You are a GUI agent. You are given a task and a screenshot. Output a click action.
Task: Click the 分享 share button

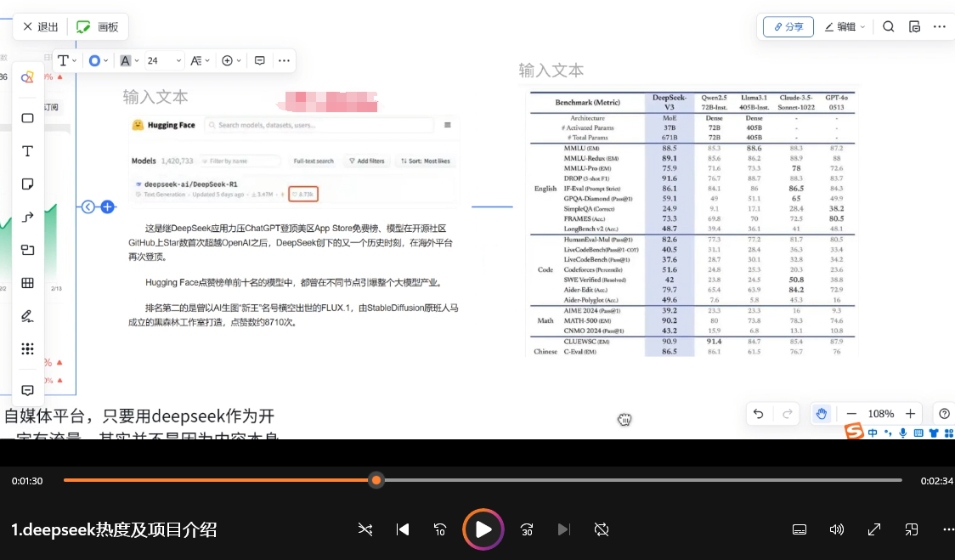click(x=788, y=27)
